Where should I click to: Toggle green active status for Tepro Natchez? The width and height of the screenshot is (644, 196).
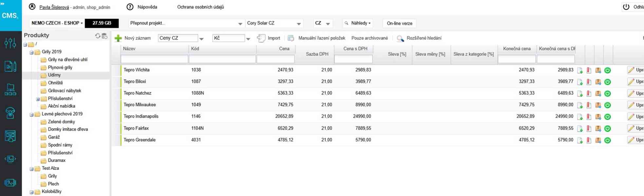pos(607,93)
